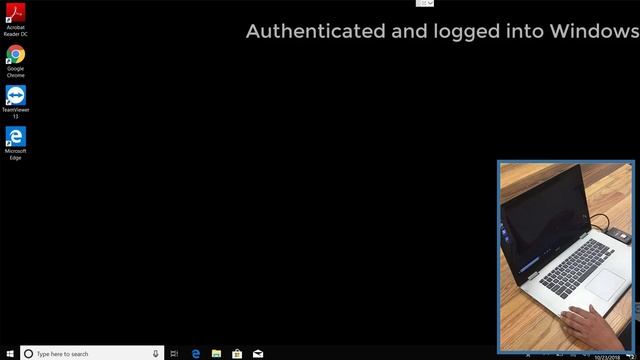Open the Mail app from the taskbar
640x360 pixels.
coord(258,353)
